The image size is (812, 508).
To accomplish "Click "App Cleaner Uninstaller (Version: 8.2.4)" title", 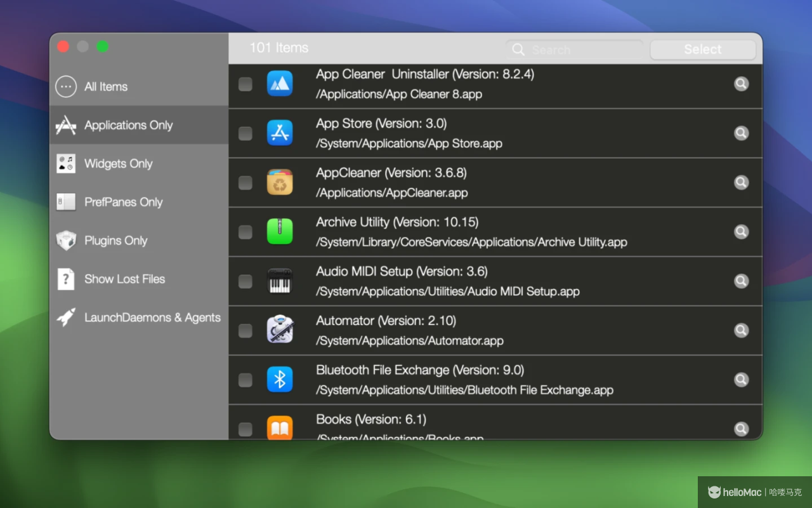I will pos(425,74).
